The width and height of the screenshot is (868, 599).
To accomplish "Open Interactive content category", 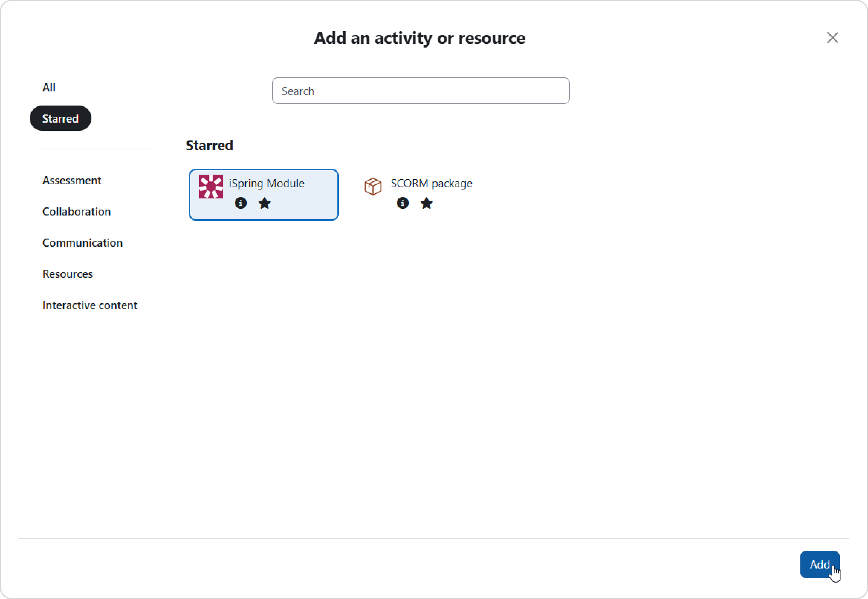I will pos(90,305).
